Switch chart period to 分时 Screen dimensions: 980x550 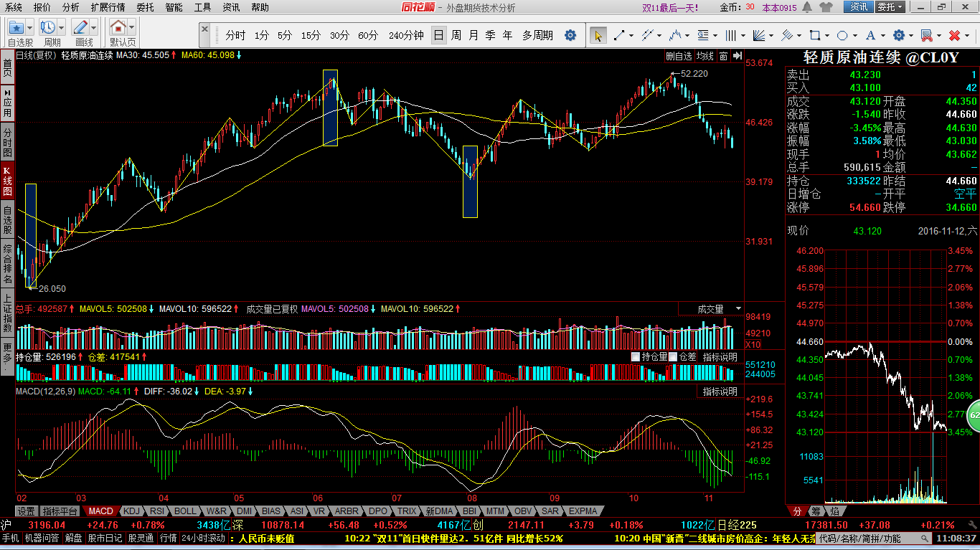pos(235,35)
